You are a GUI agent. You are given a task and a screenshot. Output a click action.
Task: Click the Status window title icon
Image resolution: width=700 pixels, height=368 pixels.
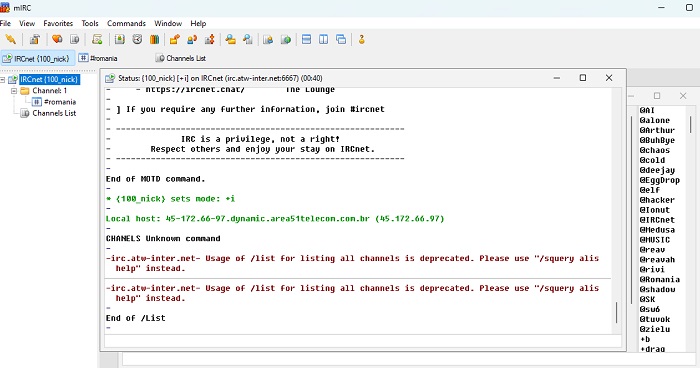(x=110, y=78)
